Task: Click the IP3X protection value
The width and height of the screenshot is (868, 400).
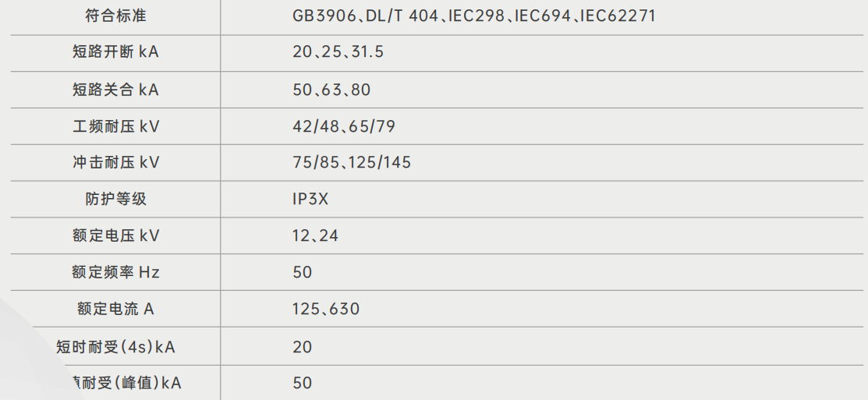Action: [x=310, y=199]
